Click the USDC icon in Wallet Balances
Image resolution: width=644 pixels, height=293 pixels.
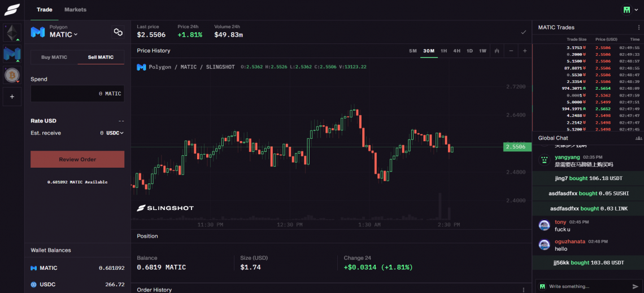pyautogui.click(x=34, y=285)
